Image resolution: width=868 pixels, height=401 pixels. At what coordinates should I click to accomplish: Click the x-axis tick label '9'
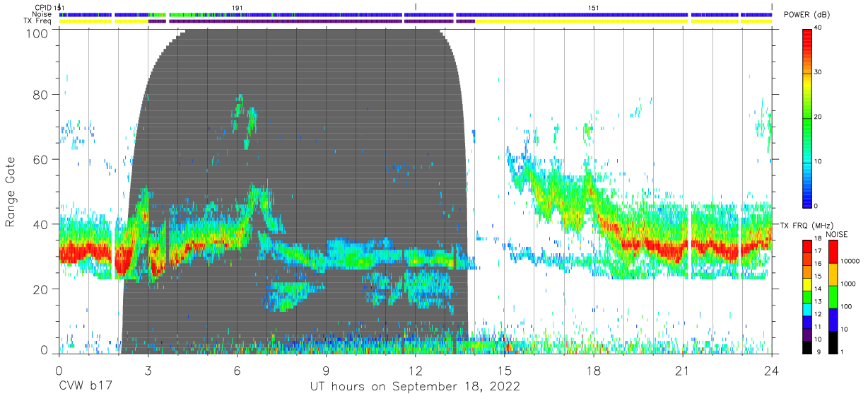[x=326, y=370]
